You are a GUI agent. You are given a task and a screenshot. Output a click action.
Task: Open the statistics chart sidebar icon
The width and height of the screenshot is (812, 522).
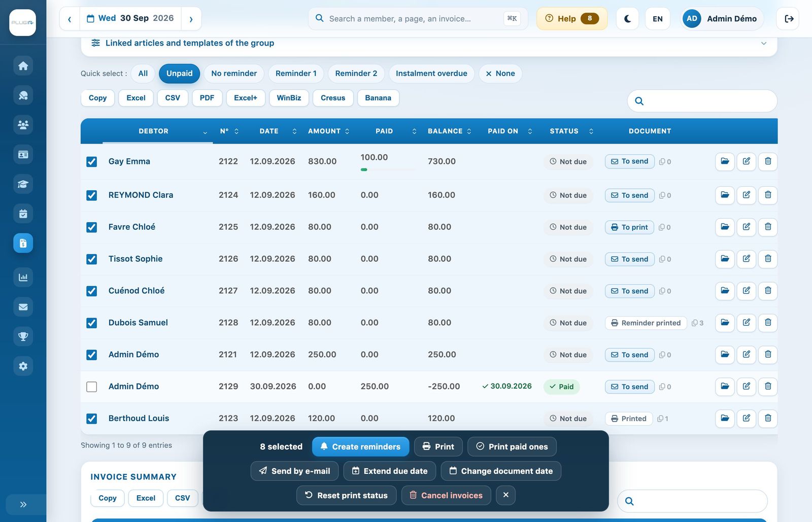(x=23, y=277)
